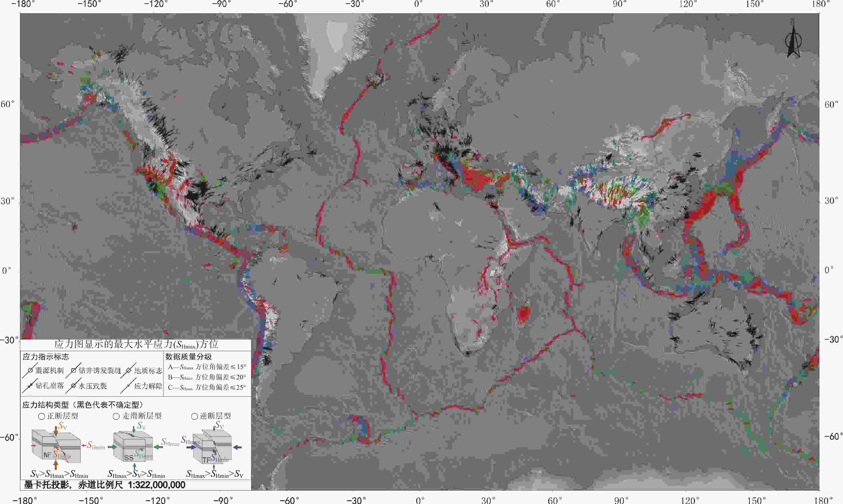Click the NF normal fault block diagram
The height and width of the screenshot is (504, 843).
click(x=56, y=446)
